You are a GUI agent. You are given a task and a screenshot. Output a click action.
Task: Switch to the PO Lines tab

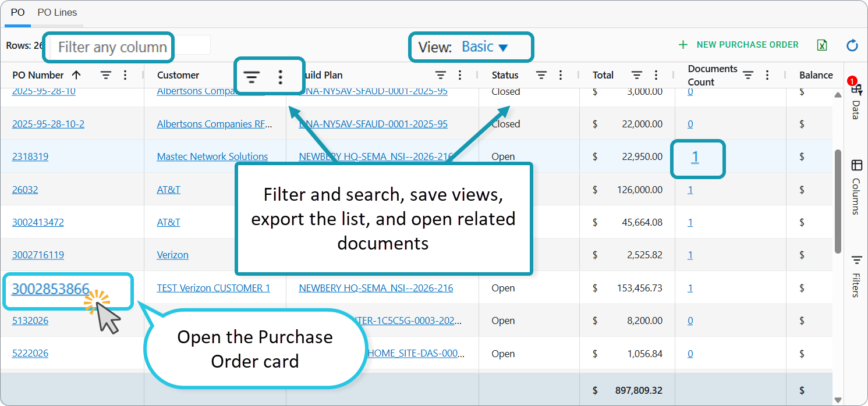click(x=57, y=12)
